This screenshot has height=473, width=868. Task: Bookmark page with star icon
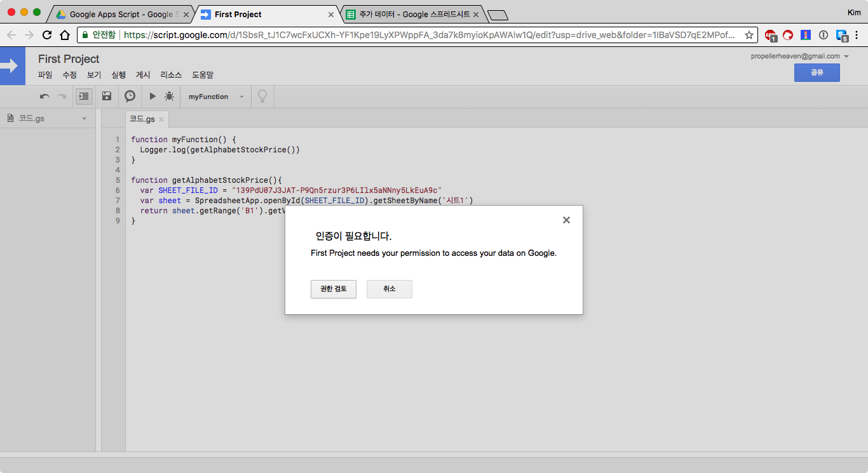[749, 35]
